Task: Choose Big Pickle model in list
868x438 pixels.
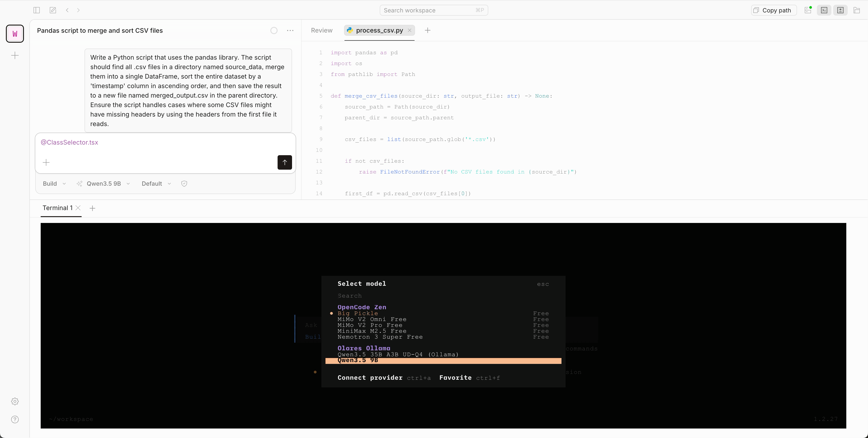Action: point(358,313)
